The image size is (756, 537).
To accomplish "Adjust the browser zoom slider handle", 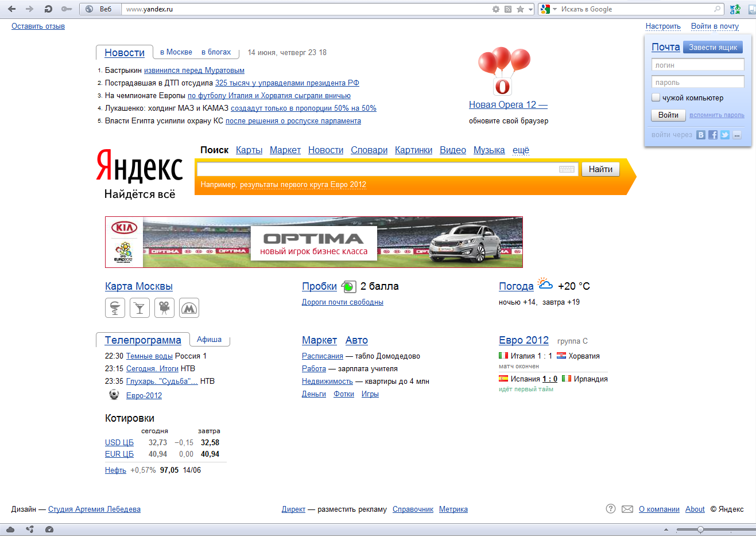I will tap(700, 530).
